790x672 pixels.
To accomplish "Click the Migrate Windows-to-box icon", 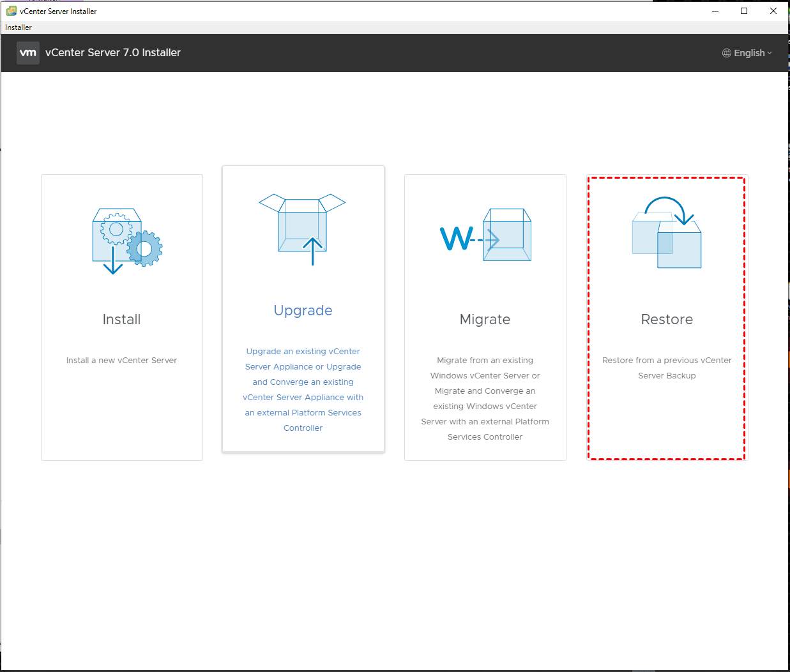I will coord(485,235).
